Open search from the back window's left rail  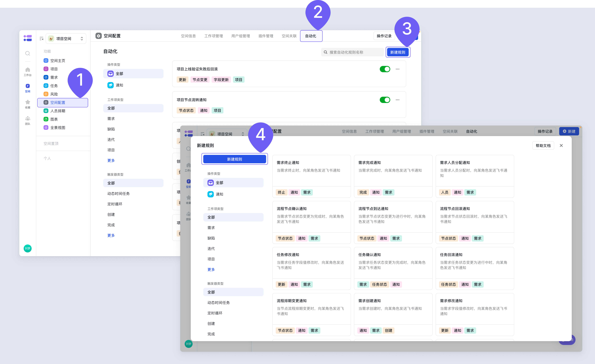click(x=28, y=53)
